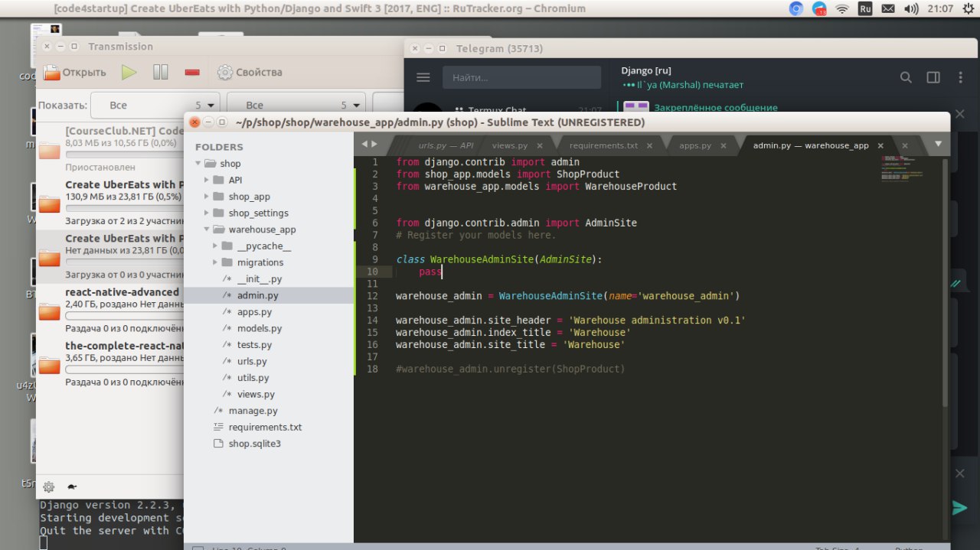Open torrent properties via Свойства gear
980x550 pixels.
pyautogui.click(x=250, y=73)
